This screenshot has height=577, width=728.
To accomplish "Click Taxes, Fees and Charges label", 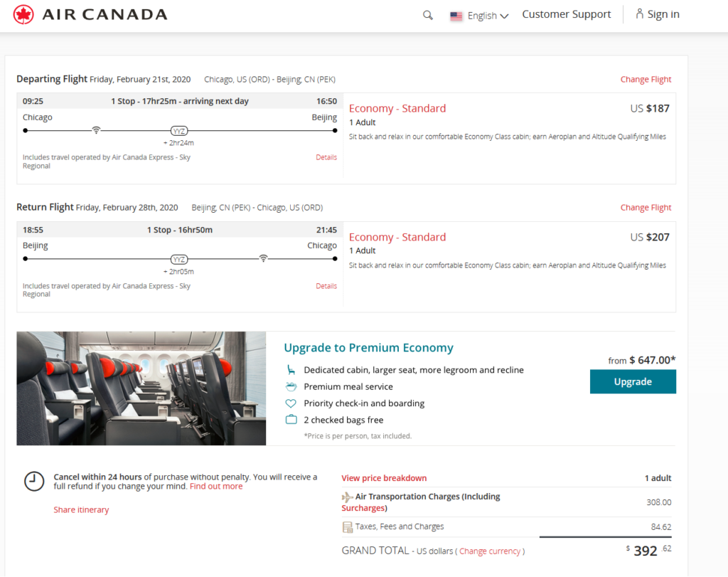I will (x=400, y=526).
